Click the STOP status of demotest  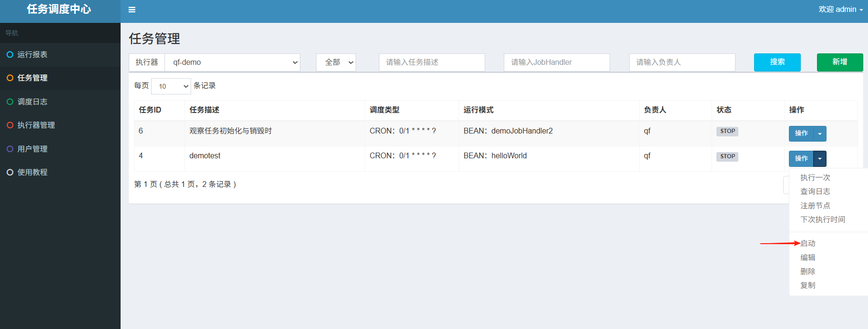point(727,156)
